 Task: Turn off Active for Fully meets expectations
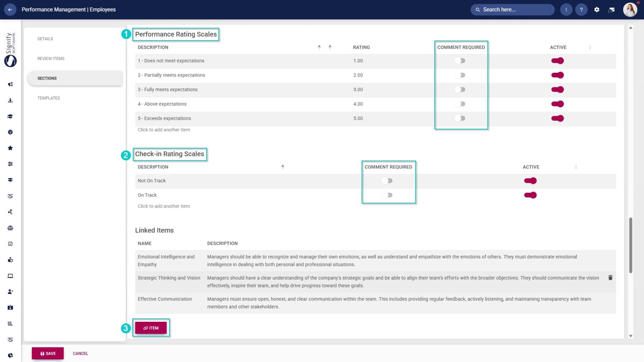click(558, 90)
